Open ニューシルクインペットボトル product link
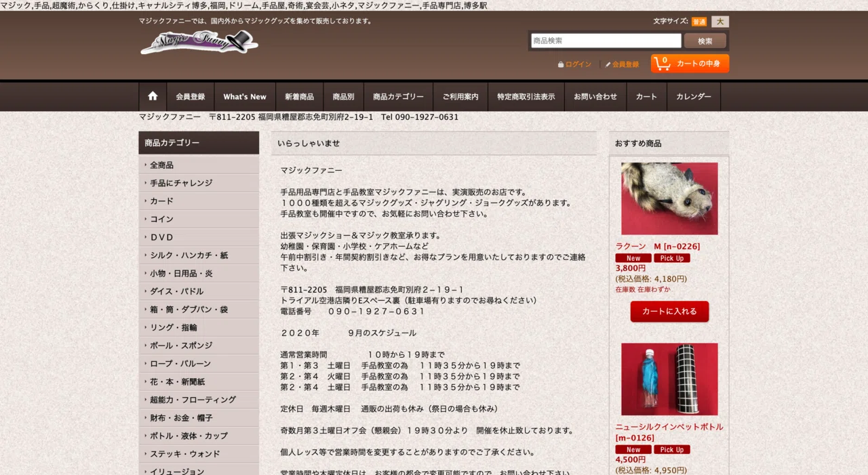This screenshot has width=868, height=475. click(x=669, y=432)
